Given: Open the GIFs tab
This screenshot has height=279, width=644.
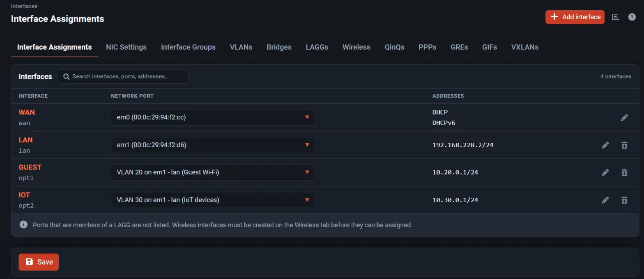Looking at the screenshot, I should click(490, 47).
